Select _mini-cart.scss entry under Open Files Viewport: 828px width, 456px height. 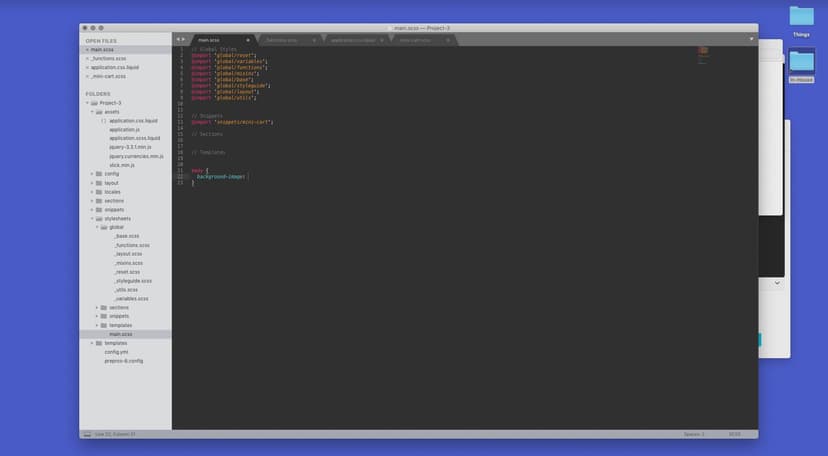click(108, 77)
